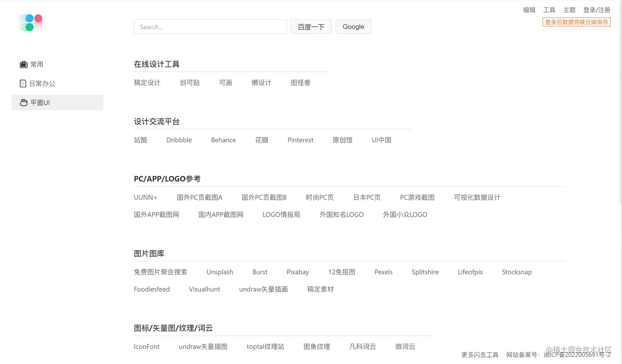Viewport: 622px width, 364px height.
Task: Open 日本PC页 link
Action: 367,197
